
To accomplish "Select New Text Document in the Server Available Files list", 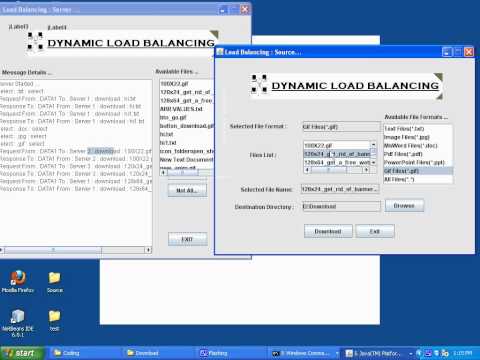I will pos(187,160).
